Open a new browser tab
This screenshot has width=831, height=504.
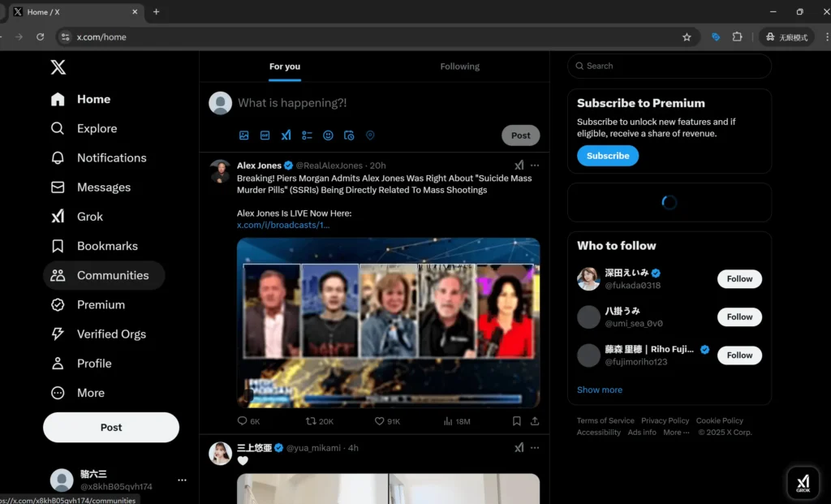157,11
